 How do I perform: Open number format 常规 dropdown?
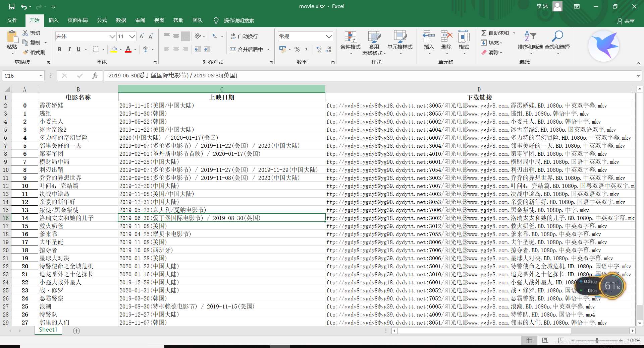click(329, 36)
